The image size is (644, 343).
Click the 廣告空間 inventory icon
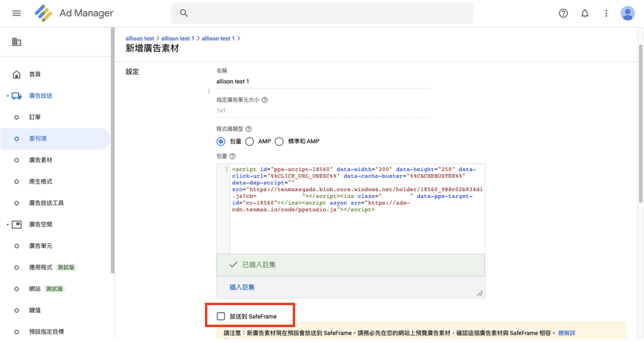pyautogui.click(x=16, y=225)
